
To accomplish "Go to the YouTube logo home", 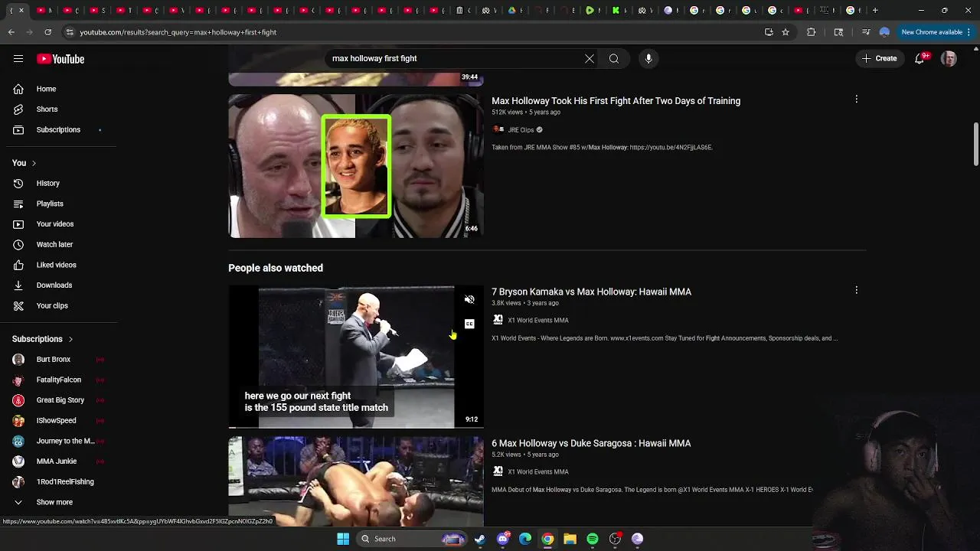I will tap(60, 59).
